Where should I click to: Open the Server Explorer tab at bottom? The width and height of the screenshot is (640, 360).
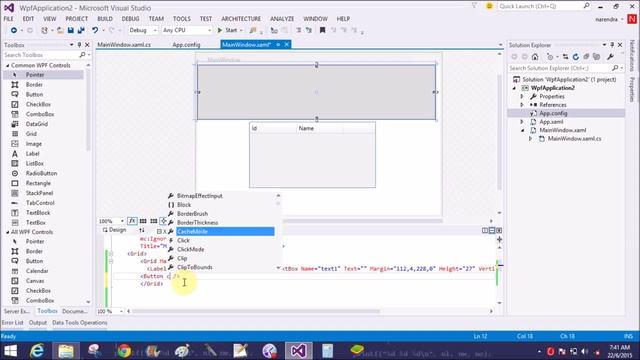(x=17, y=311)
